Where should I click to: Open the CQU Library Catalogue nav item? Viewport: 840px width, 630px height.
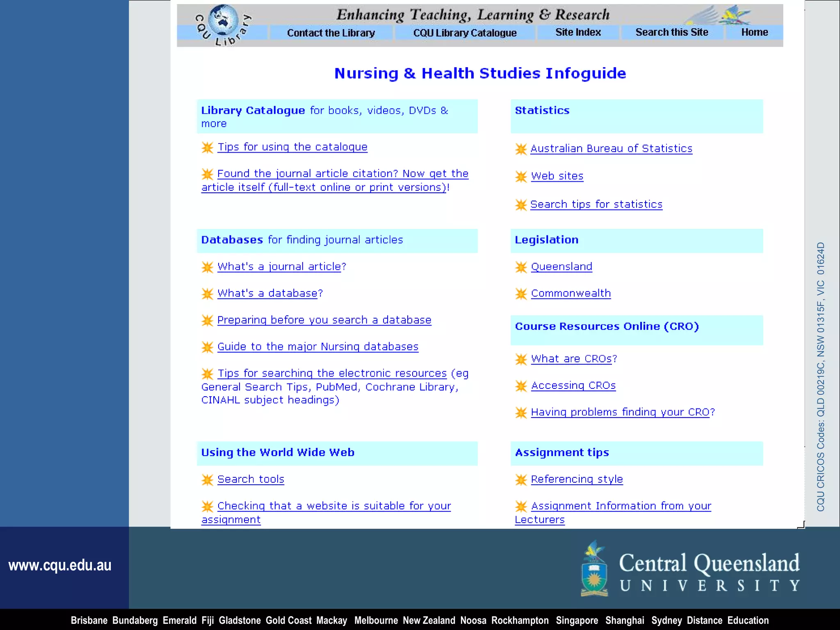[x=465, y=33]
